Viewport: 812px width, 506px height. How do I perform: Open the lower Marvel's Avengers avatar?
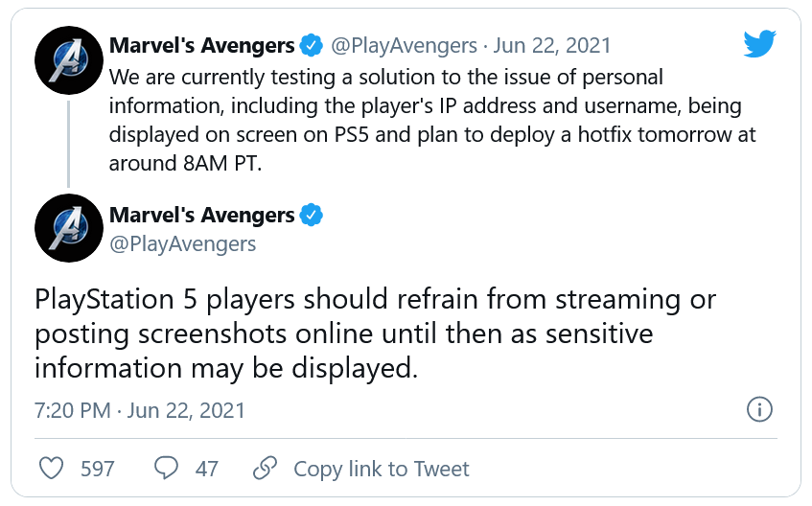click(x=69, y=229)
